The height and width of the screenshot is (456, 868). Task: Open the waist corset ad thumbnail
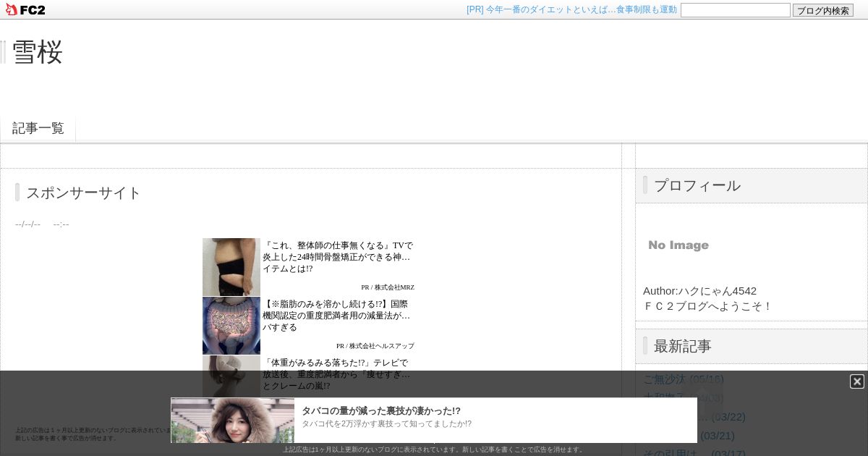click(x=231, y=267)
